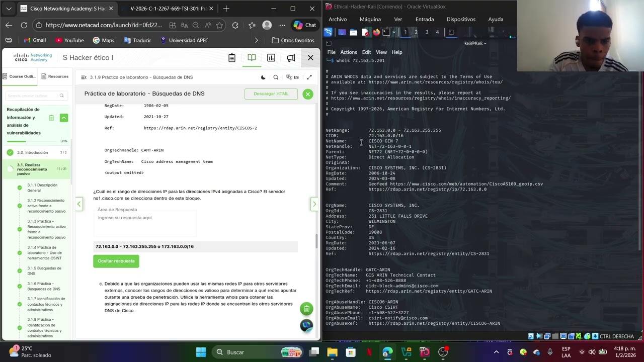
Task: Go to next page with right arrow
Action: point(314,204)
